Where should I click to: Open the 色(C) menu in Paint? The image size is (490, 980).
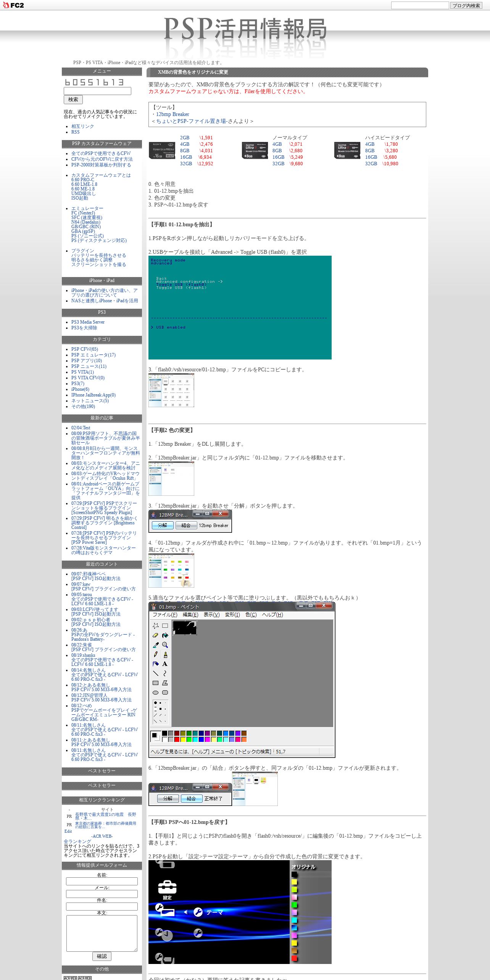pos(251,615)
